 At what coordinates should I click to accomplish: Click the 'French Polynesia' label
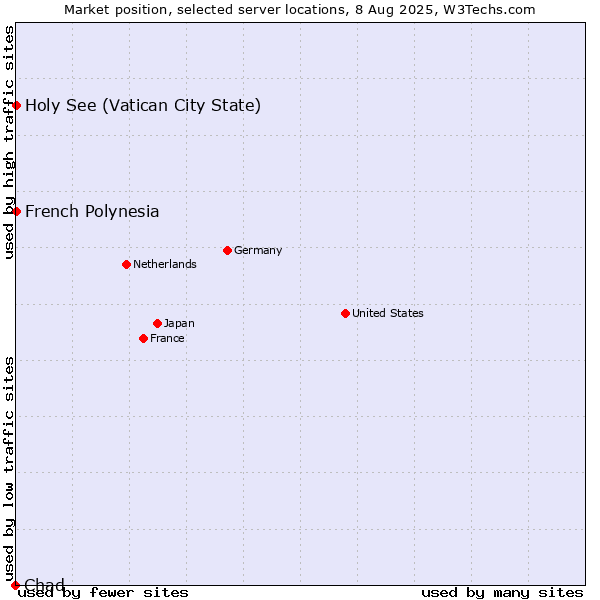click(92, 212)
